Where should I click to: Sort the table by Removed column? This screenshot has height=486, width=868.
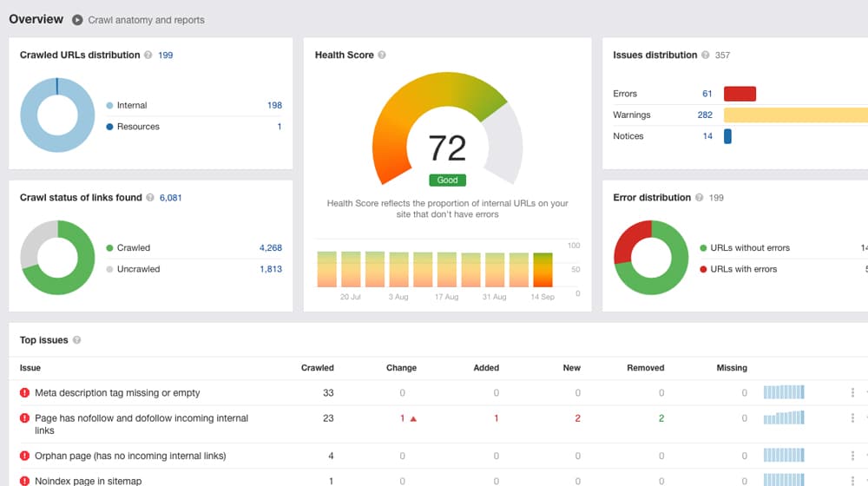(646, 368)
